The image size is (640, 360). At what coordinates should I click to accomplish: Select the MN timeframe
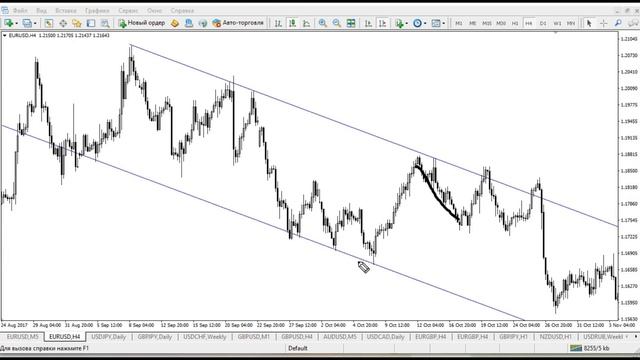coord(571,24)
